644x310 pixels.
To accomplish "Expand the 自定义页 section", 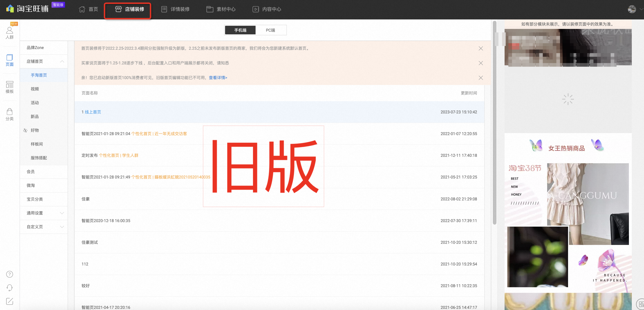I will click(x=62, y=227).
